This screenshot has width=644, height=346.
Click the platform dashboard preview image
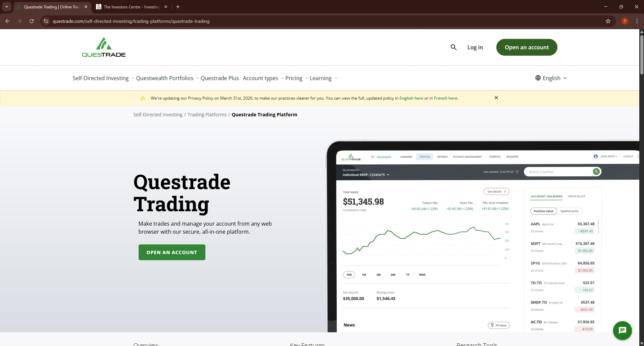483,236
